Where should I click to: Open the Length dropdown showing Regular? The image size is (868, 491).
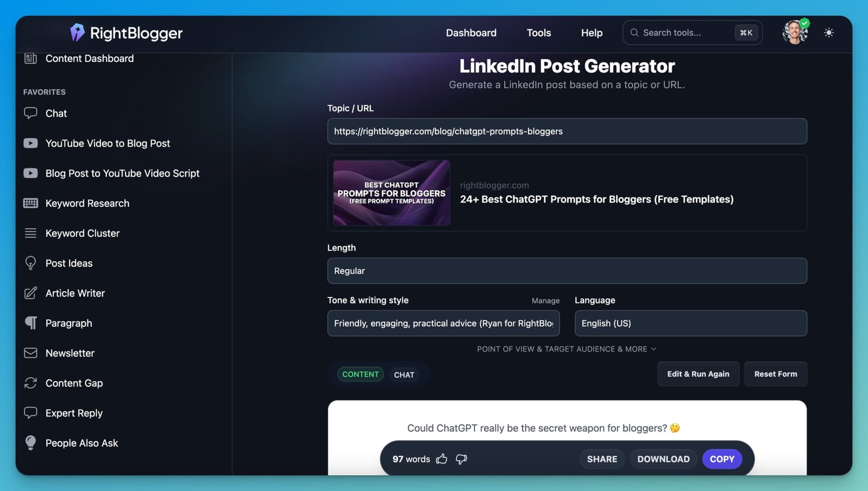coord(567,271)
